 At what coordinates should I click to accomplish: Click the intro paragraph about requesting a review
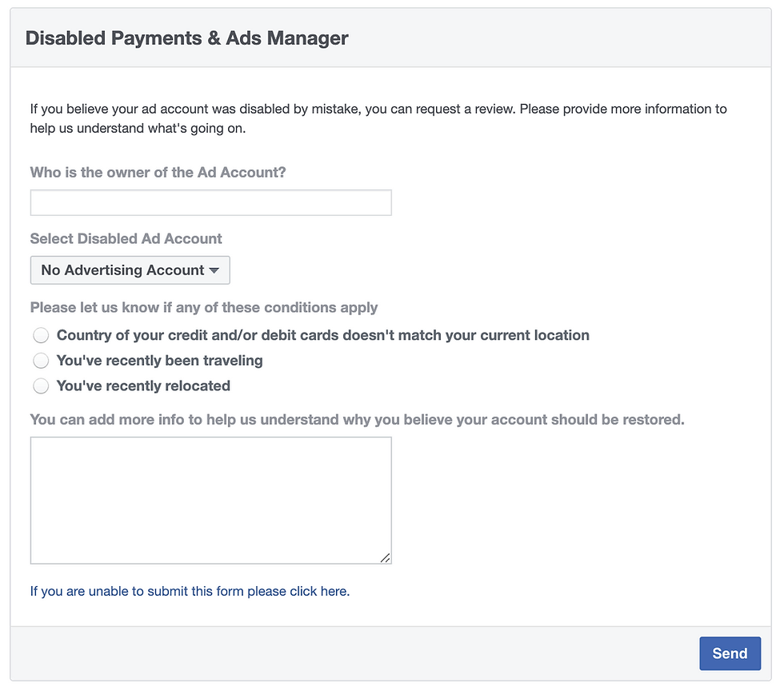click(378, 118)
